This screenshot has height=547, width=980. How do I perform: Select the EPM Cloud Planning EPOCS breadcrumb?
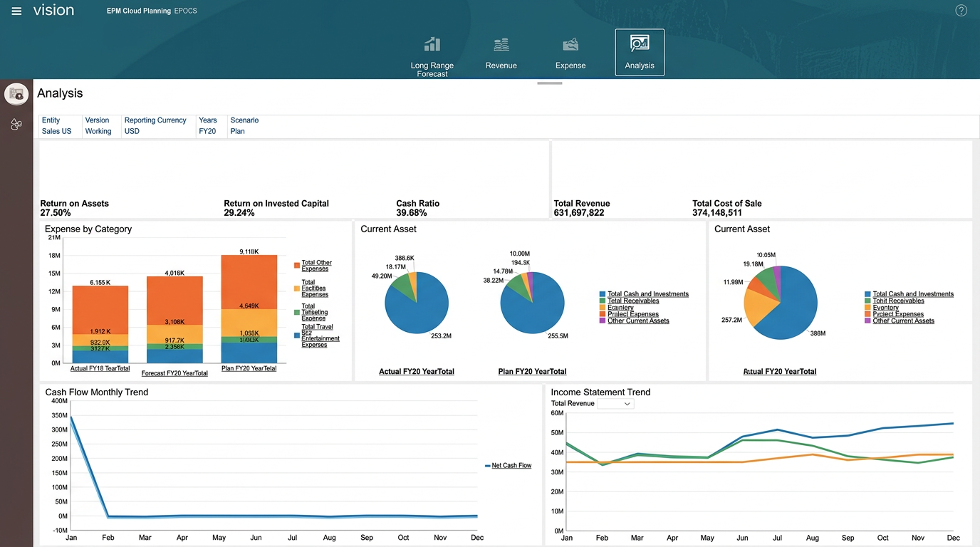(152, 11)
